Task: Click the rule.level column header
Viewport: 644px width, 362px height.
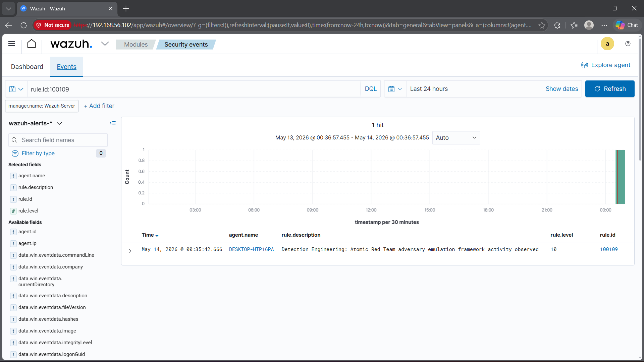Action: point(561,235)
